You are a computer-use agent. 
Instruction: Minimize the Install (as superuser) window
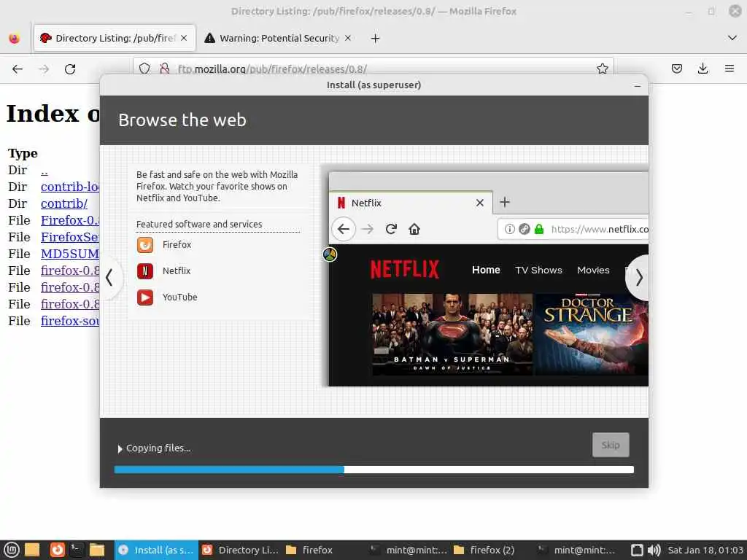[638, 86]
